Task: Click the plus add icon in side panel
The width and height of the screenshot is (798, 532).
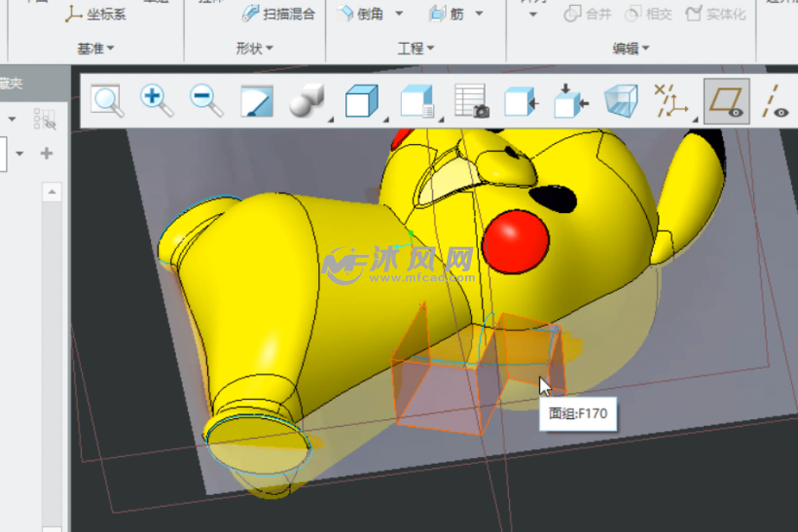Action: point(47,153)
